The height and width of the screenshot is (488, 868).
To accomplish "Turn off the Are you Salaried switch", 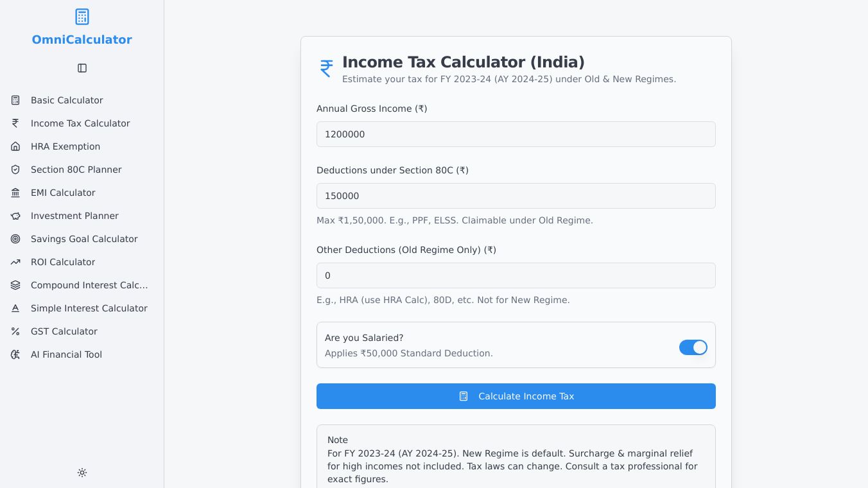I will click(693, 347).
